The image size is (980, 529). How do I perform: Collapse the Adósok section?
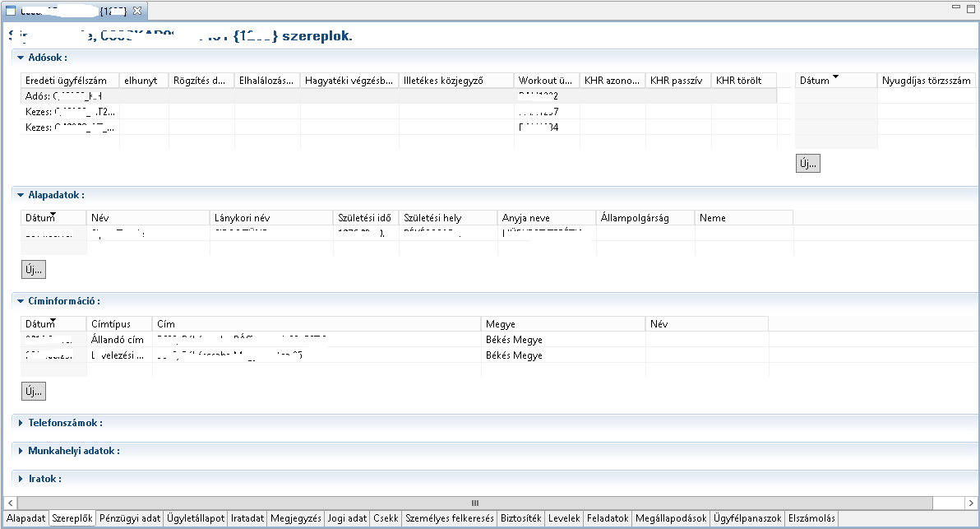click(x=21, y=58)
